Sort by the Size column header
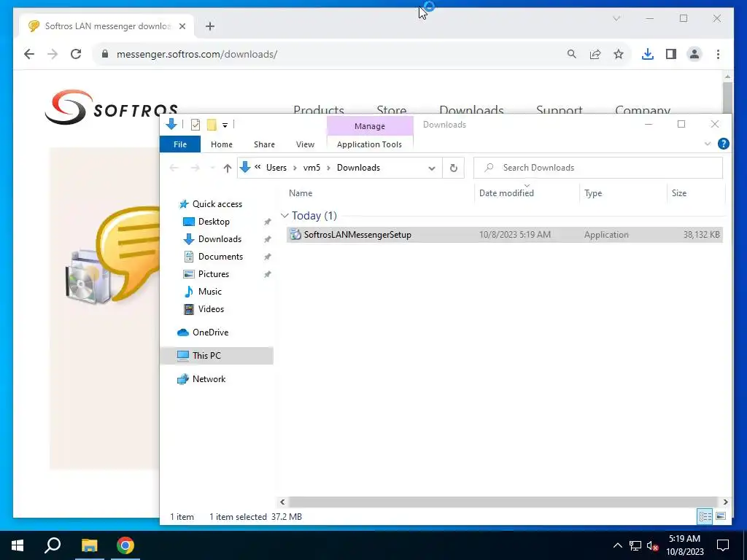This screenshot has width=747, height=560. point(679,192)
